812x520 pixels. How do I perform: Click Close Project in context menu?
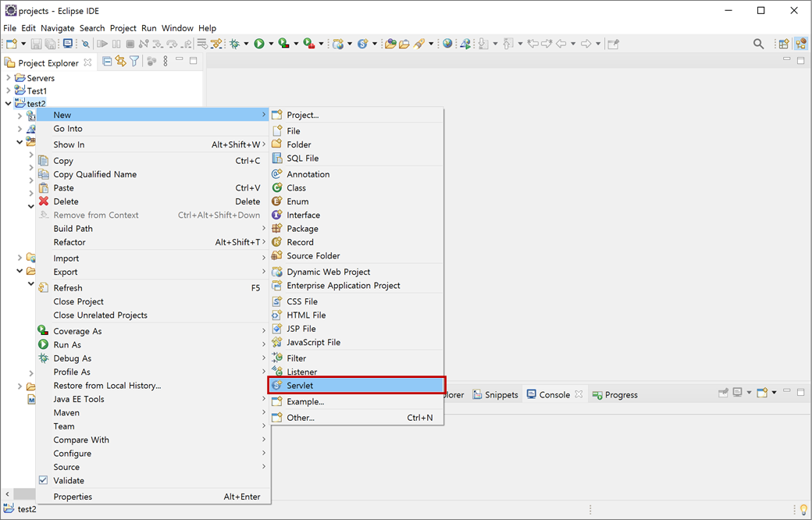[x=152, y=301]
